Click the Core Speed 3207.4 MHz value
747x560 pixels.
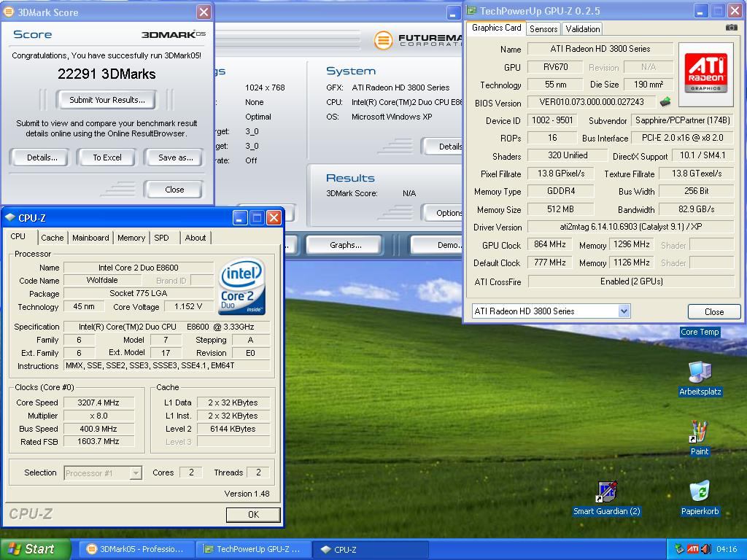[98, 402]
